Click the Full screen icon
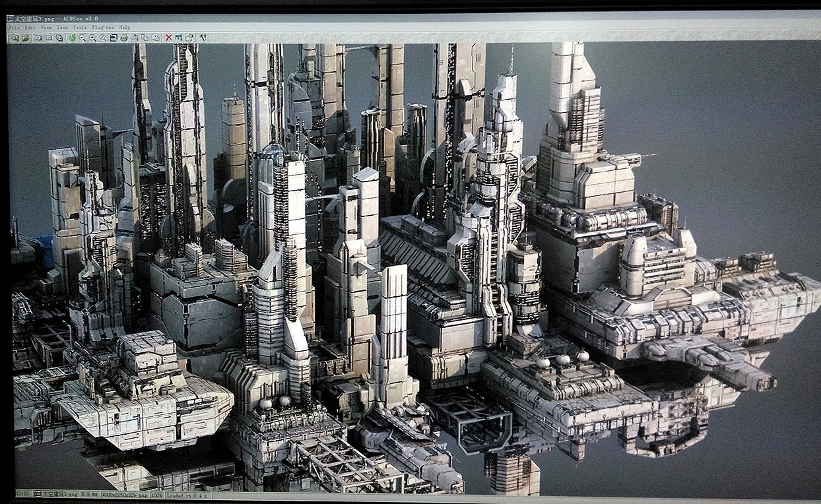The width and height of the screenshot is (821, 504). click(x=114, y=38)
